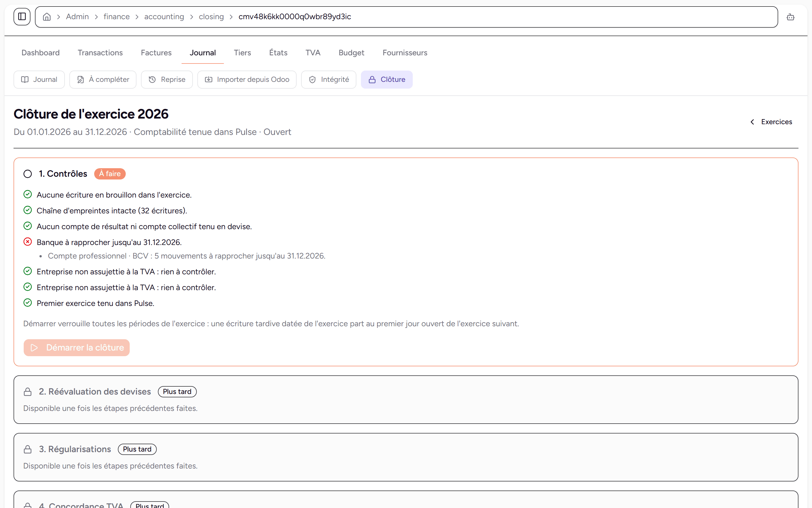This screenshot has width=812, height=508.
Task: Switch to the Tiers tab
Action: (x=242, y=53)
